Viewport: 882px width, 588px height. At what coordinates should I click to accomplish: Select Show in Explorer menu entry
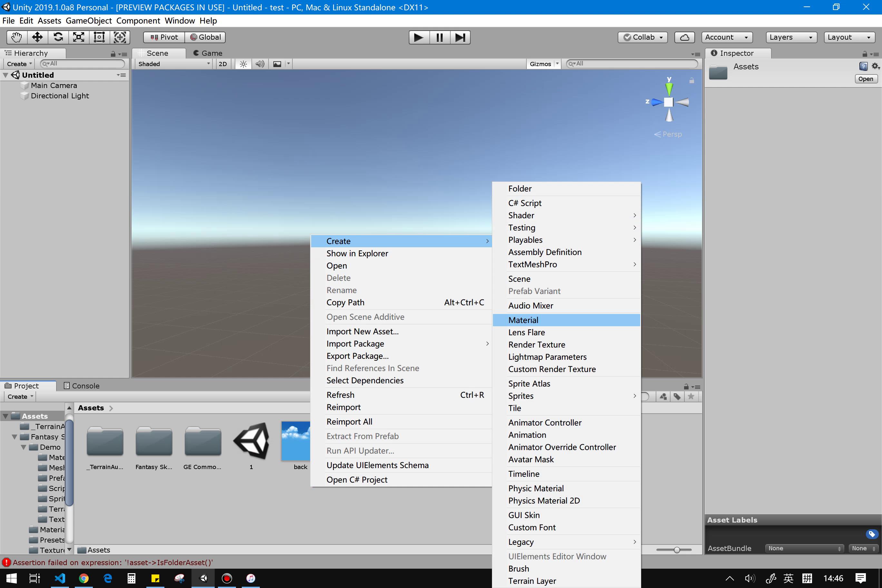(x=401, y=253)
